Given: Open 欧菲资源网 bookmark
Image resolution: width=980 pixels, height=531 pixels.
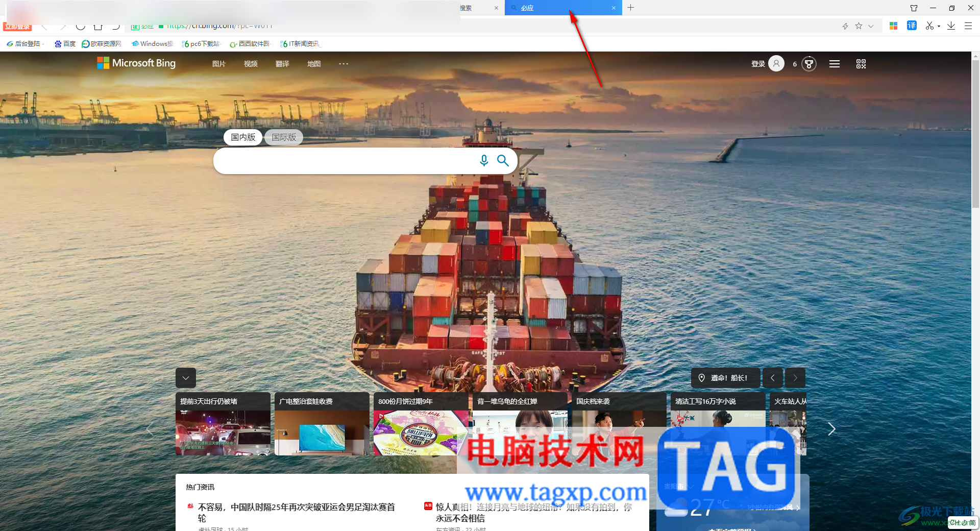Looking at the screenshot, I should tap(102, 44).
